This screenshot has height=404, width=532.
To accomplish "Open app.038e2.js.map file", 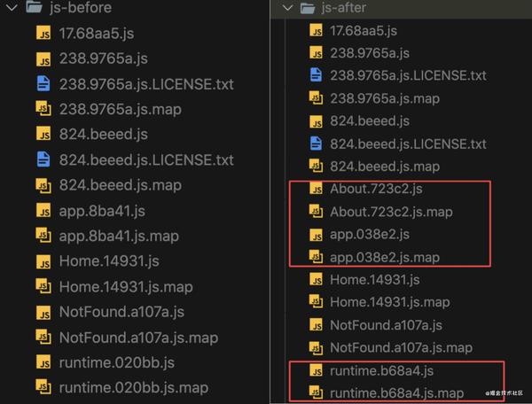I will click(385, 258).
